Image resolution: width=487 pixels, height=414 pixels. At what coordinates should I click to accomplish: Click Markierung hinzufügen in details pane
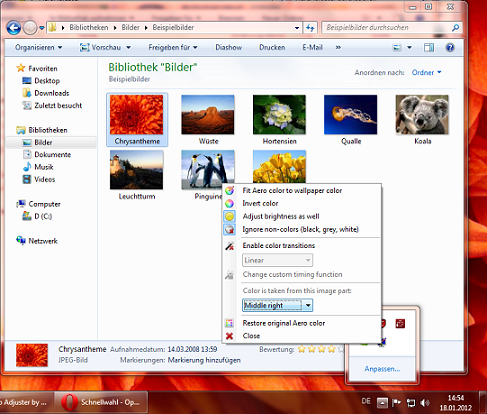click(x=204, y=360)
